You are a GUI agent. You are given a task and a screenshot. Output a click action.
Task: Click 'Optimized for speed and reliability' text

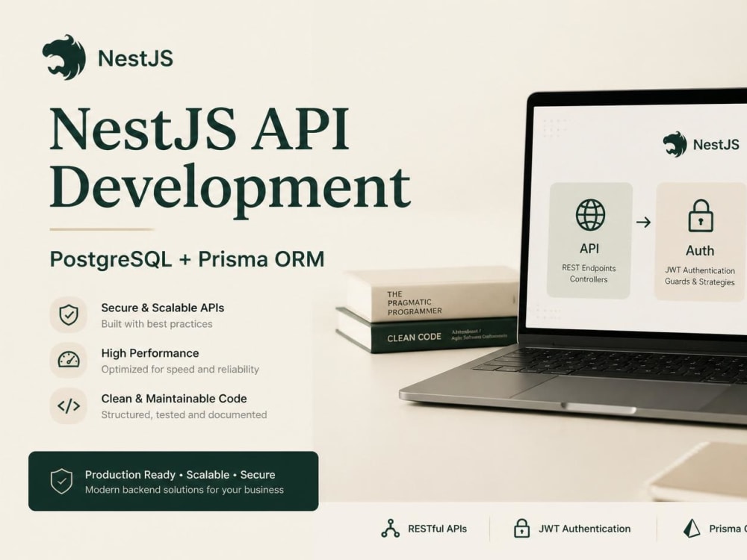(180, 369)
